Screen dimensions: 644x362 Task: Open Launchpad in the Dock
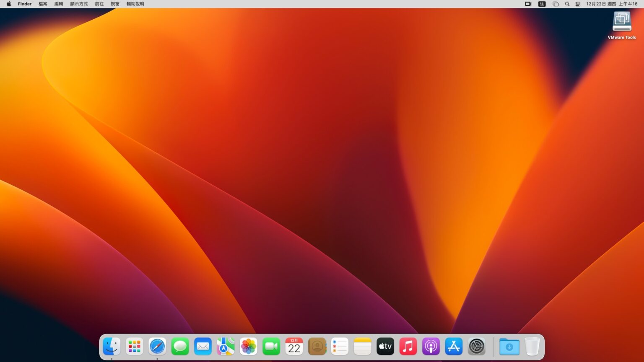click(134, 346)
